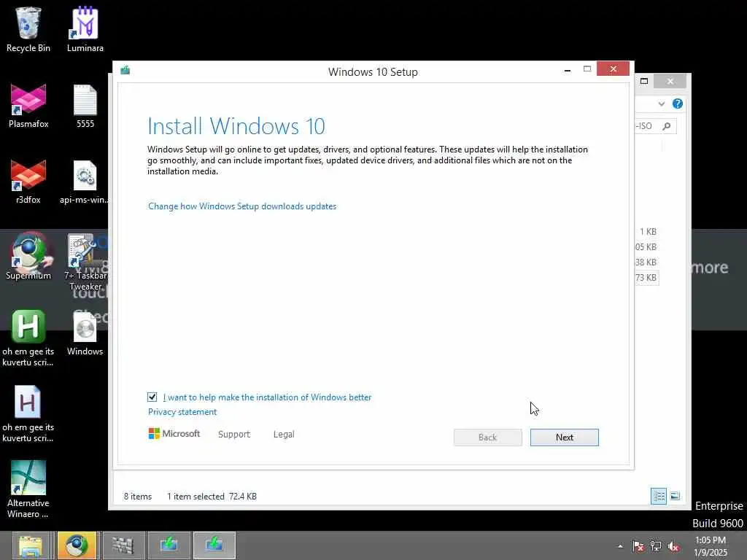Select the green H script icon
Viewport: 747px width, 560px height.
(x=28, y=338)
